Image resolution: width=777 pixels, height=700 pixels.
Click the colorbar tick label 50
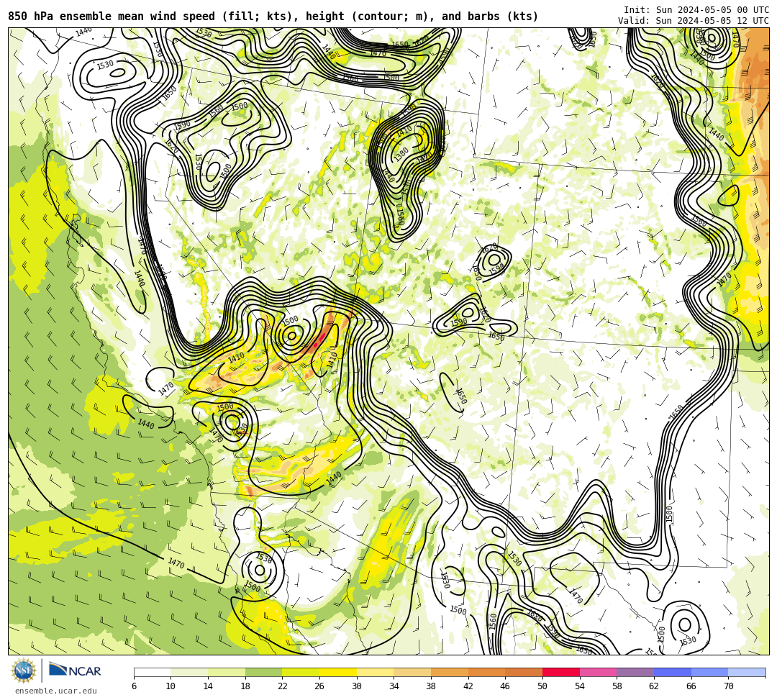coord(542,686)
